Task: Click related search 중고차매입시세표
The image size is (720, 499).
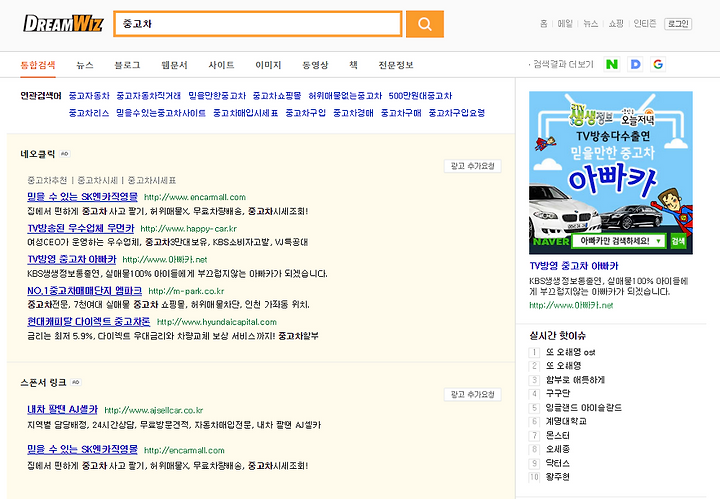Action: [x=246, y=113]
